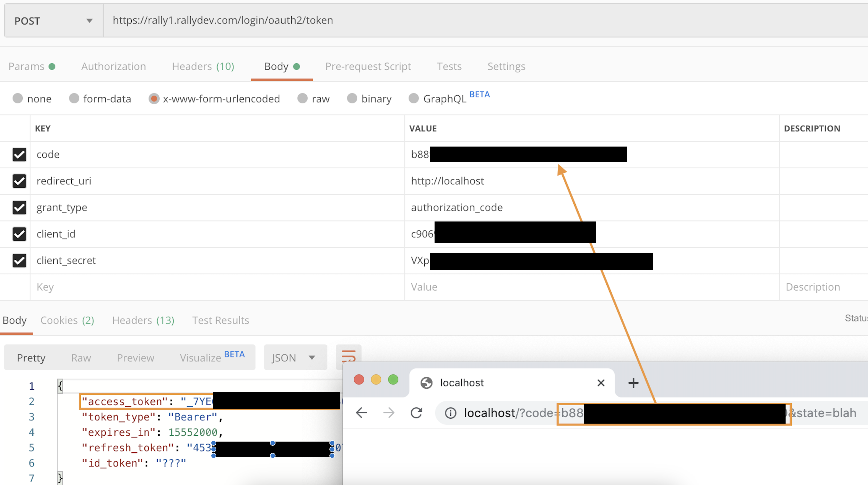Click the globe favicon on localhost tab
This screenshot has height=485, width=868.
pyautogui.click(x=426, y=383)
